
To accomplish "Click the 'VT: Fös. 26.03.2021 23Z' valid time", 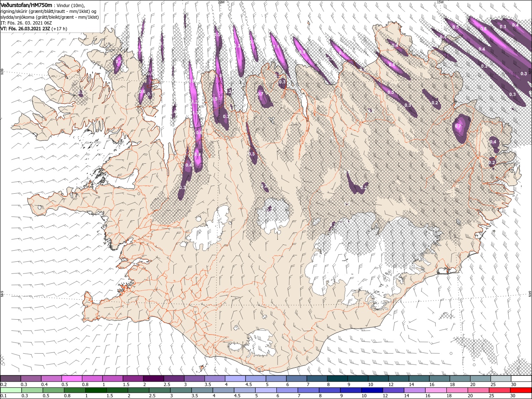I will click(25, 29).
